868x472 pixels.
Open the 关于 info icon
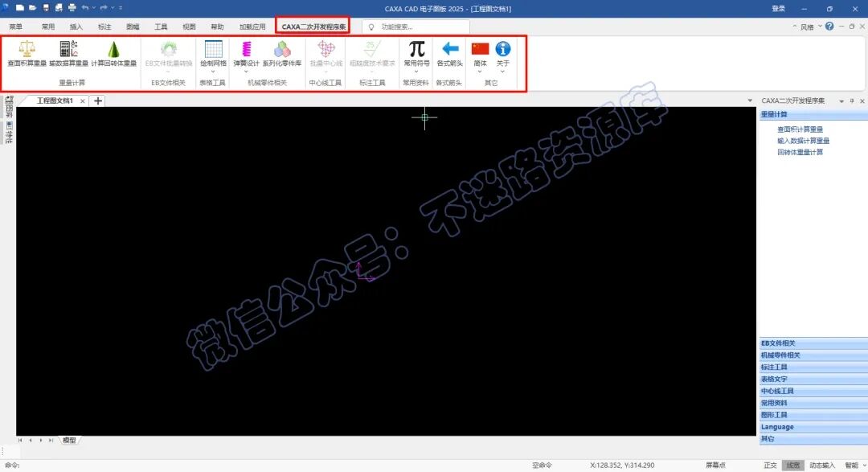pos(502,49)
